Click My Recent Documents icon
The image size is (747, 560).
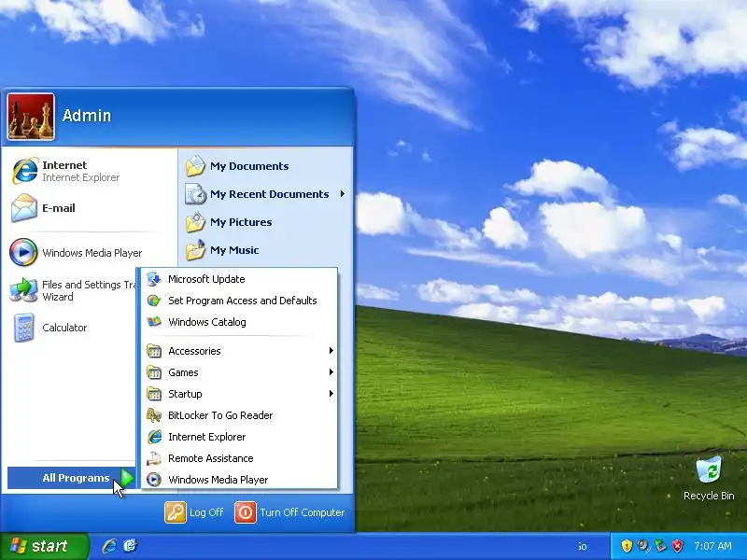195,194
